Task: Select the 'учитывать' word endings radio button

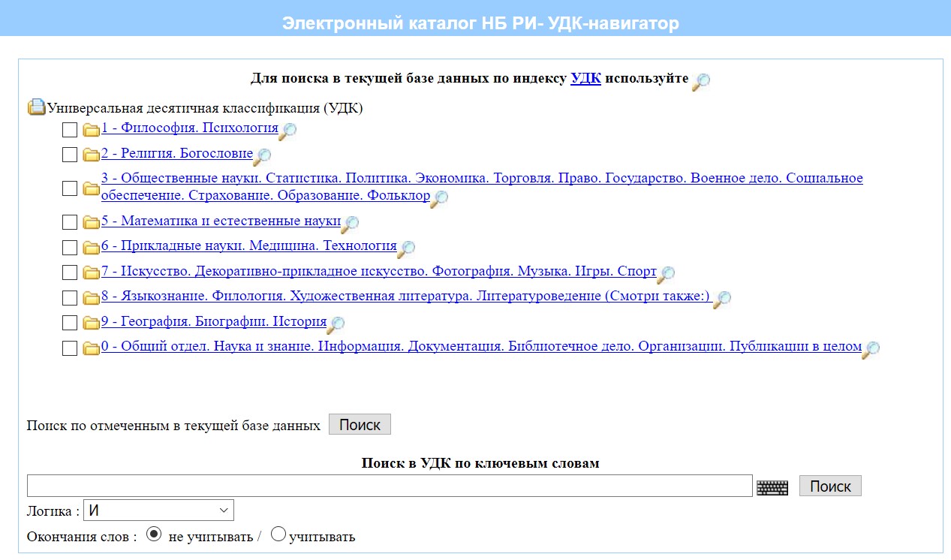Action: pos(278,535)
